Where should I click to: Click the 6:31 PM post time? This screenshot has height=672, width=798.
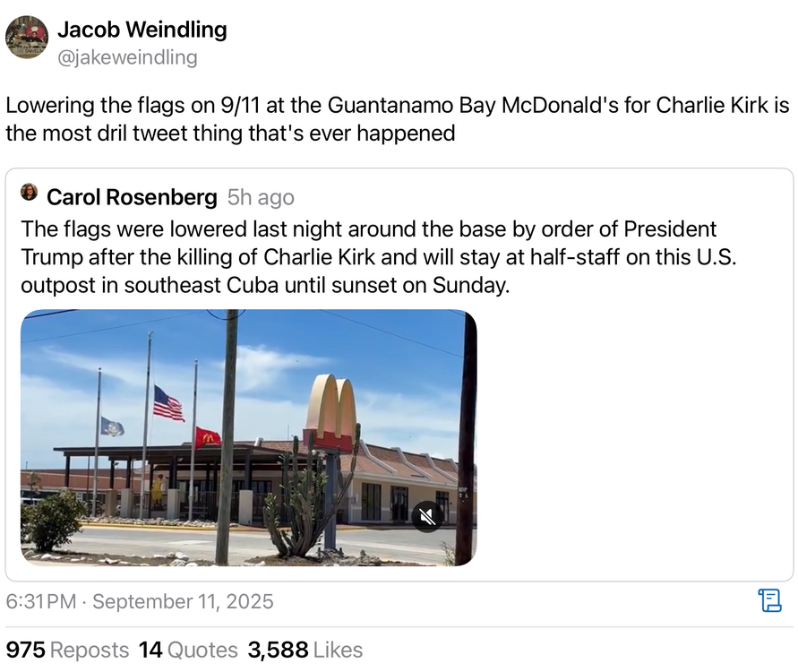pos(41,600)
